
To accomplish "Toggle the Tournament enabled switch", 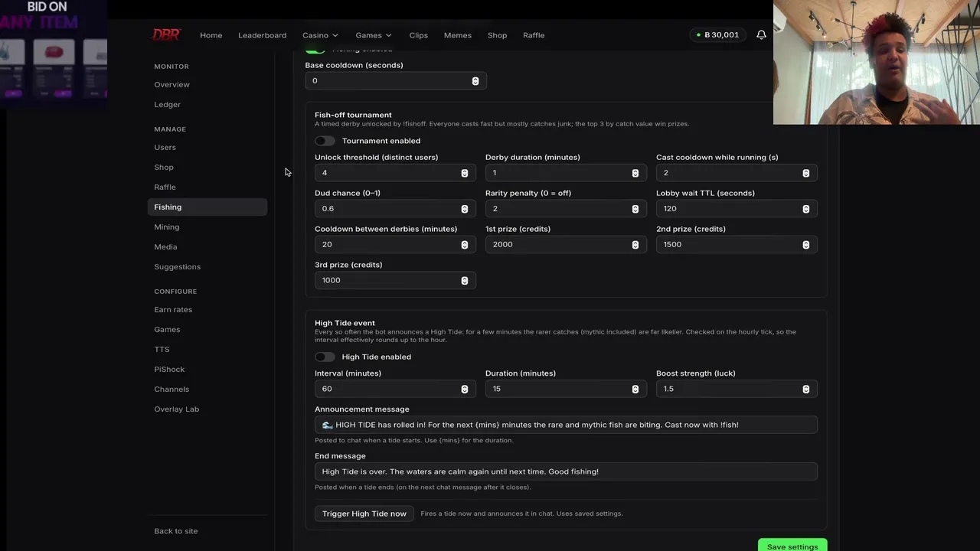I will point(325,141).
